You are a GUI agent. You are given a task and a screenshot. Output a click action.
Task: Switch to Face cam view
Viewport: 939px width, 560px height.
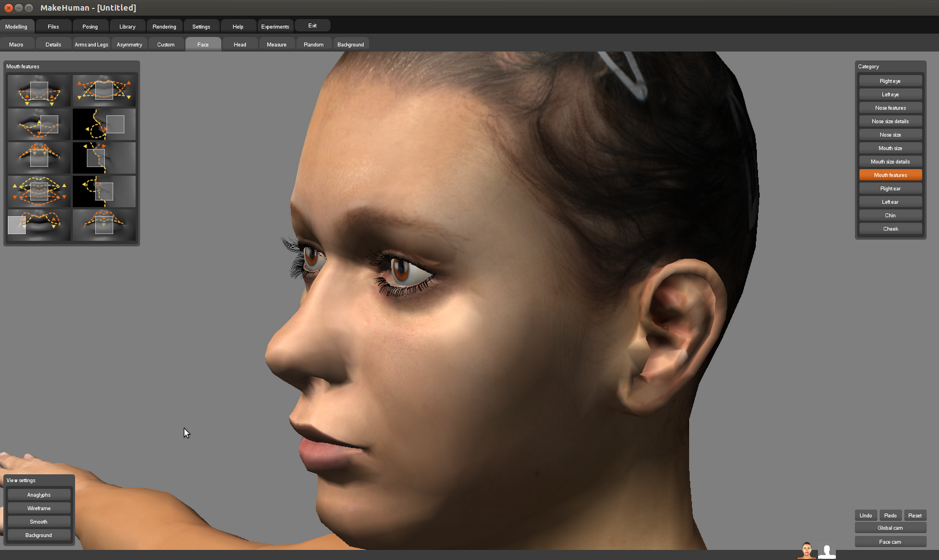click(890, 542)
